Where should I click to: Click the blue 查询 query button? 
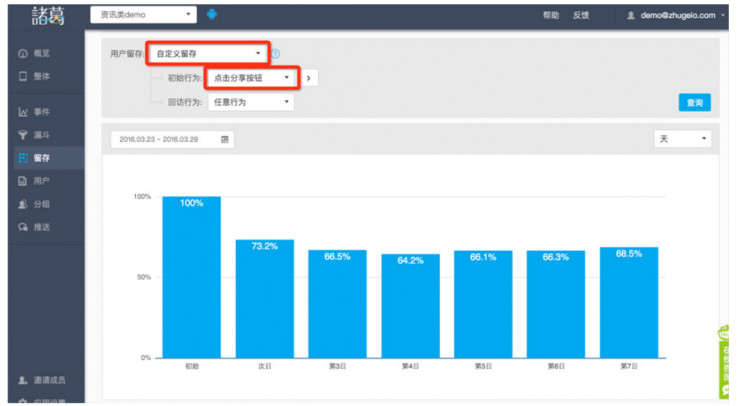(694, 102)
